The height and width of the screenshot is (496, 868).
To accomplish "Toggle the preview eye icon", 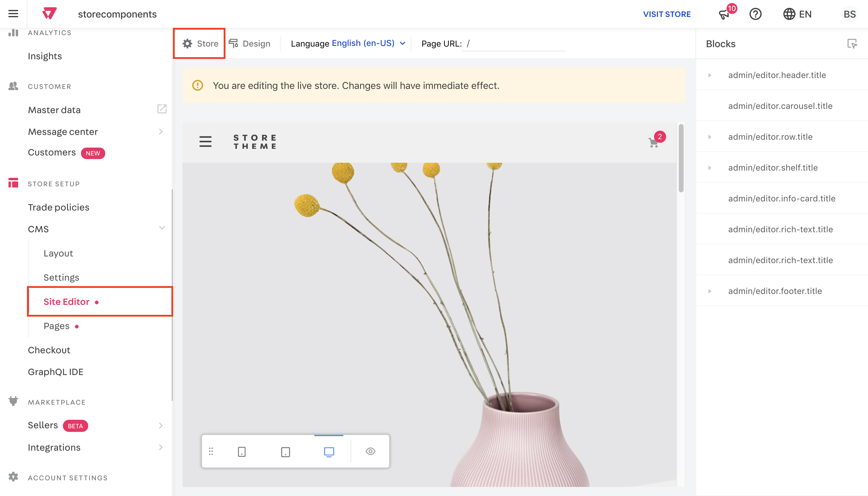I will coord(370,451).
